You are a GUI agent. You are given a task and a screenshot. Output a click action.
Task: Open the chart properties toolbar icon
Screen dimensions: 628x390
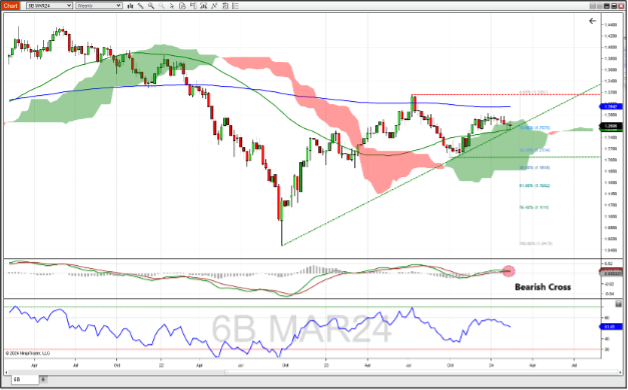click(x=225, y=6)
